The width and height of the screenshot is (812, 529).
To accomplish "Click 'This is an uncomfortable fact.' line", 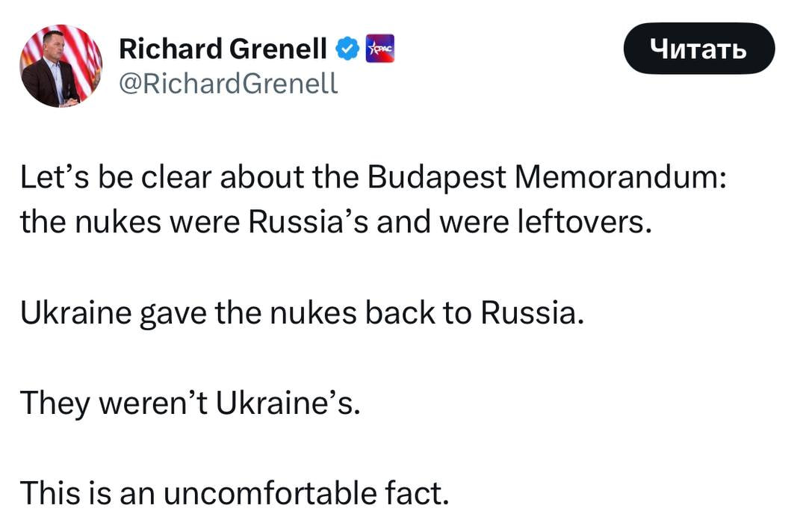I will [x=235, y=493].
